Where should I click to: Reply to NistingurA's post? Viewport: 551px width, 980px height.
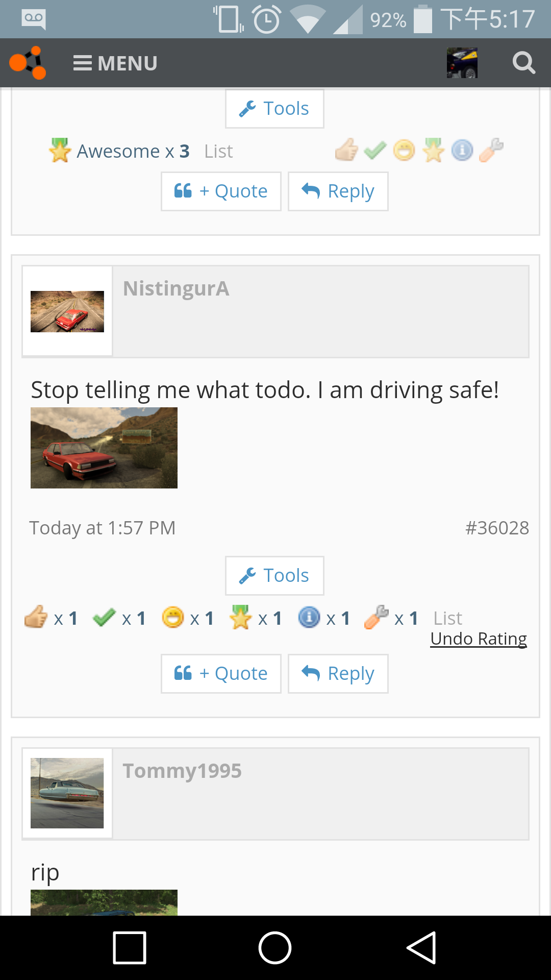[338, 674]
